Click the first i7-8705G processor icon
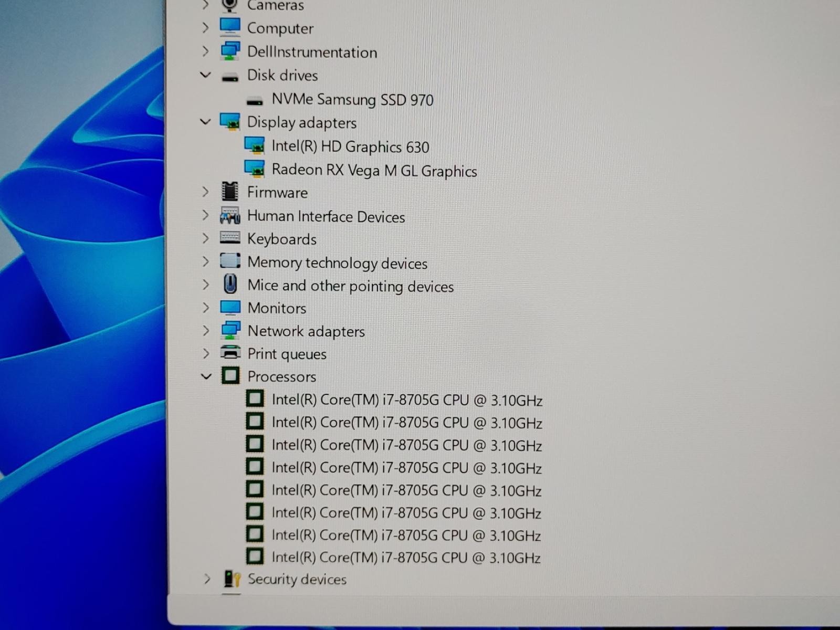Image resolution: width=840 pixels, height=630 pixels. pyautogui.click(x=255, y=398)
